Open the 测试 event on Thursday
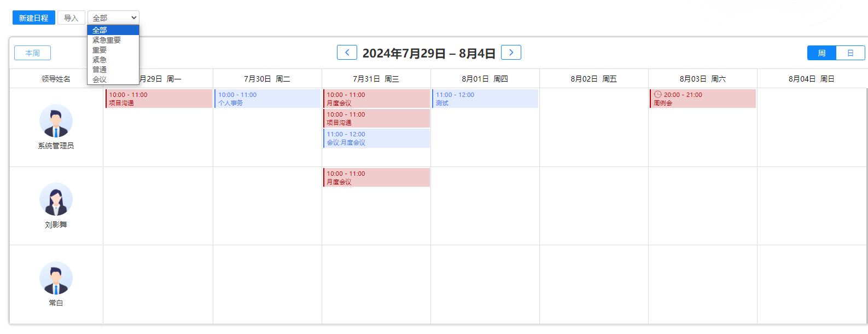This screenshot has width=868, height=334. (485, 99)
